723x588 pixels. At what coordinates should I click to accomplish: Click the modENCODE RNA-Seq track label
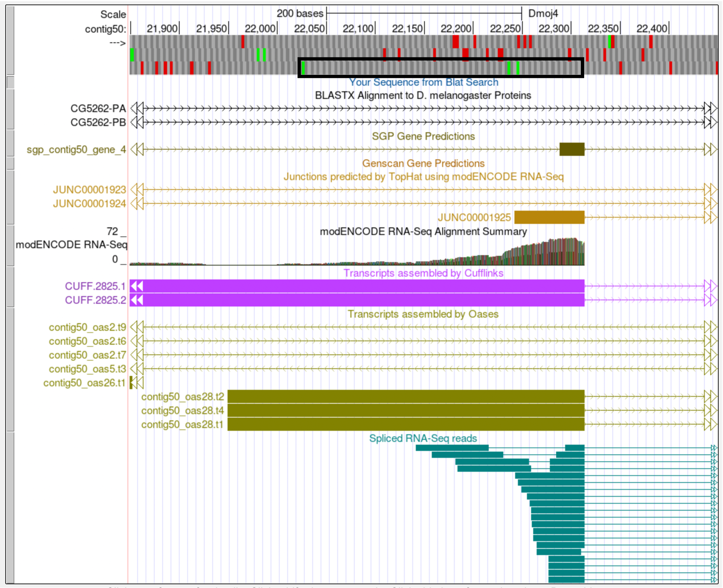point(71,245)
